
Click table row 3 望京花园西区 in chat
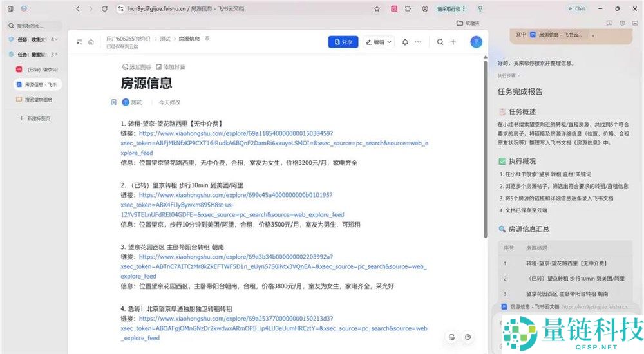(565, 293)
